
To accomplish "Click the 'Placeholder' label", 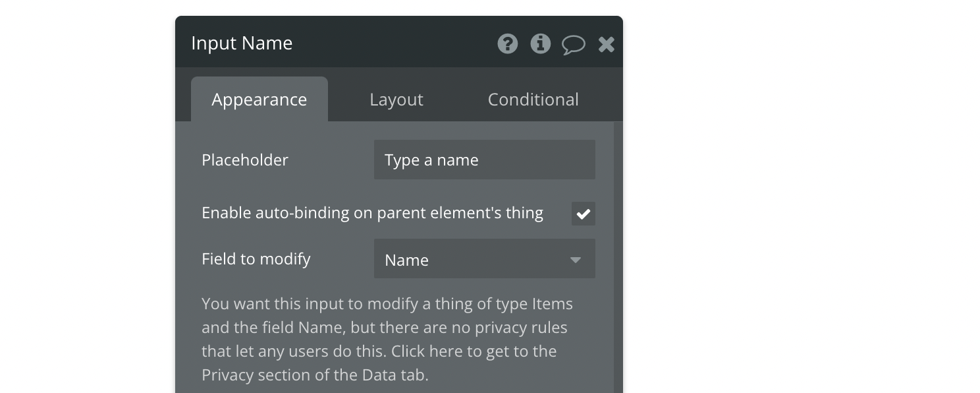I will coord(245,160).
